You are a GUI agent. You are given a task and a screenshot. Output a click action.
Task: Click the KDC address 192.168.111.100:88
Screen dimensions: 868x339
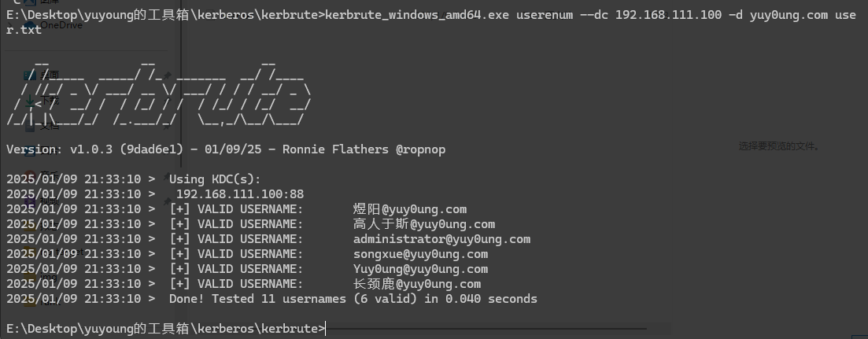click(x=240, y=194)
